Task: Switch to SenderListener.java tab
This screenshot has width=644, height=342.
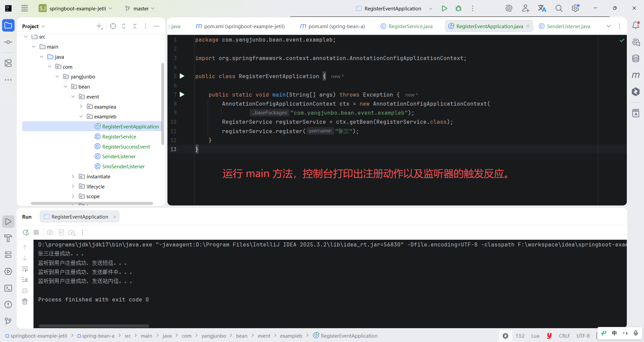Action: tap(565, 26)
